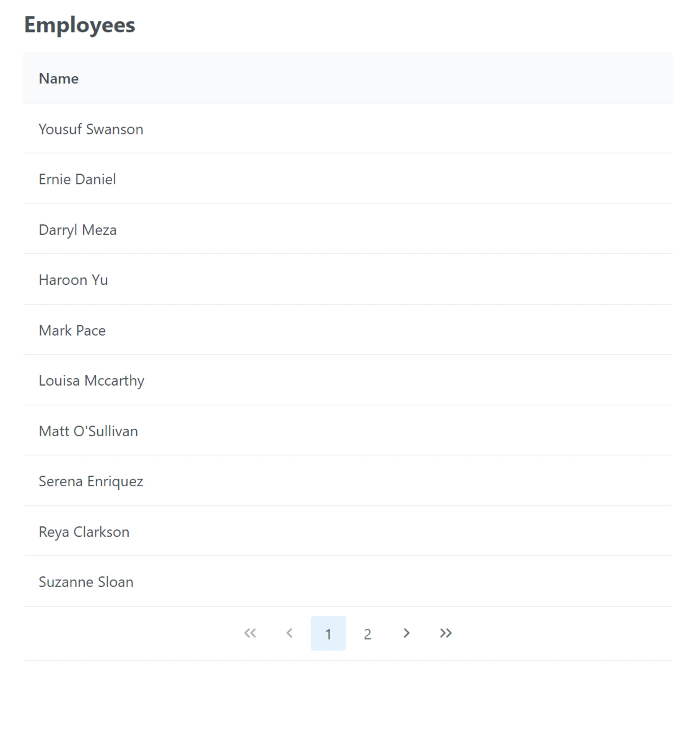The width and height of the screenshot is (700, 740).
Task: Click the Employees page heading
Action: 79,25
